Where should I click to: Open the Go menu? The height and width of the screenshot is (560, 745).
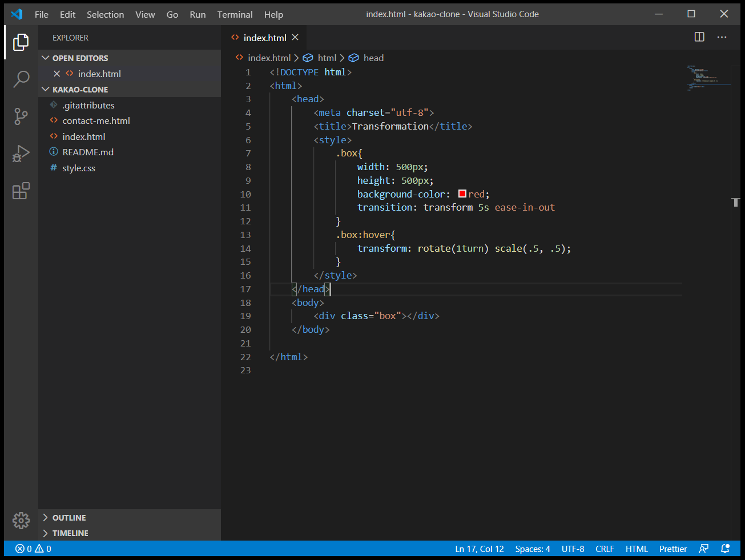click(172, 14)
